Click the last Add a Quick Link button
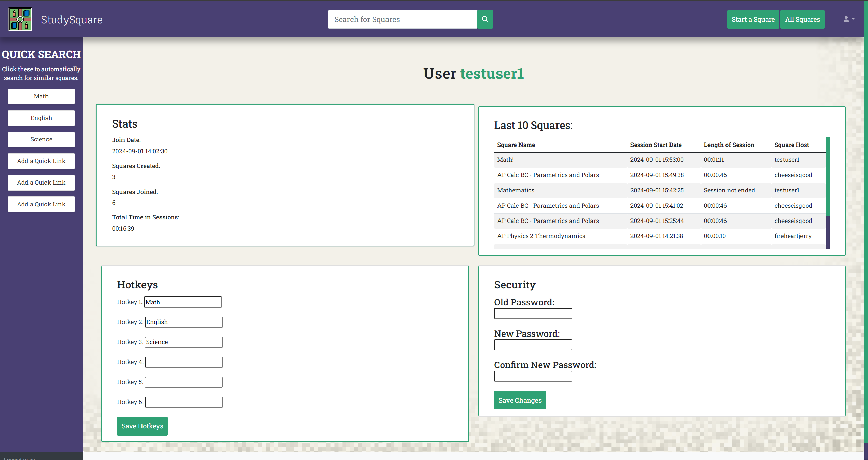 [41, 204]
